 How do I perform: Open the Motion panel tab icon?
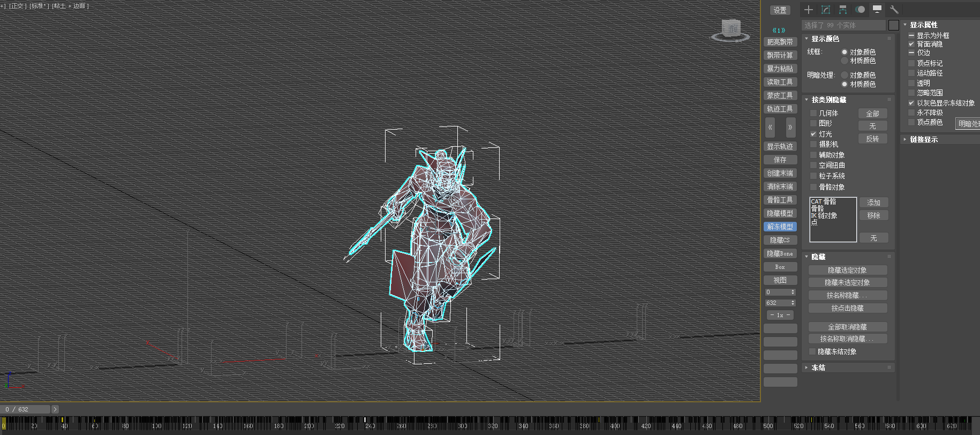coord(860,10)
